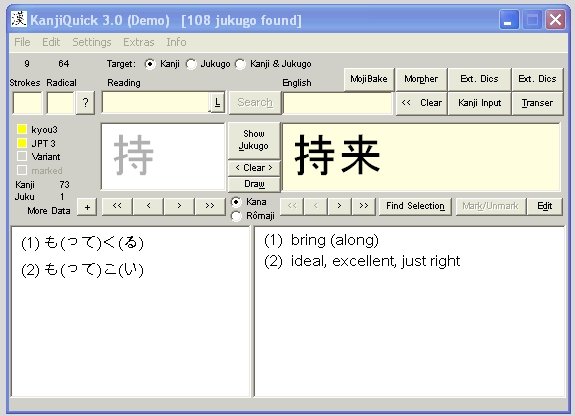Click the Strokes input field
Image resolution: width=575 pixels, height=416 pixels.
tap(28, 103)
